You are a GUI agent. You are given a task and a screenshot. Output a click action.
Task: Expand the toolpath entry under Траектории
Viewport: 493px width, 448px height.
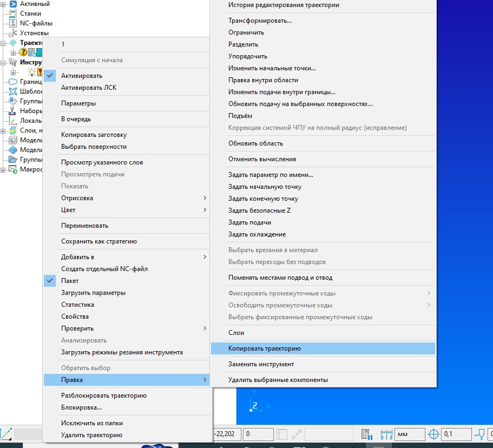[x=13, y=53]
